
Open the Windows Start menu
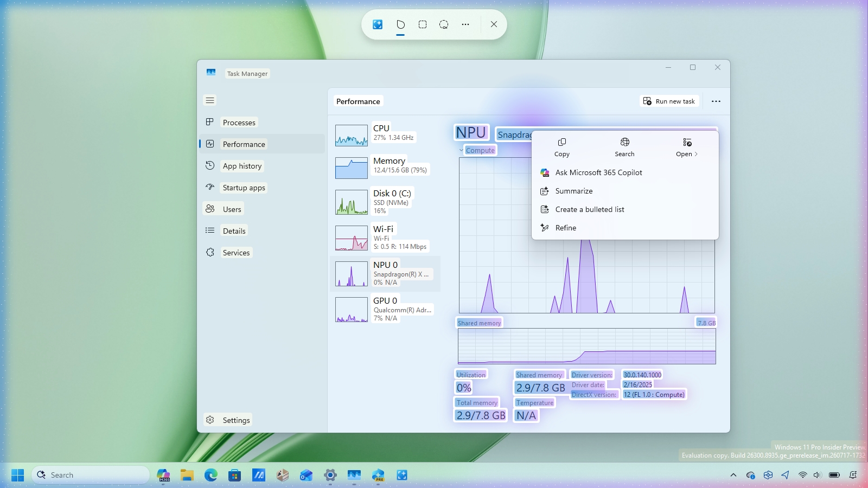[x=17, y=475]
